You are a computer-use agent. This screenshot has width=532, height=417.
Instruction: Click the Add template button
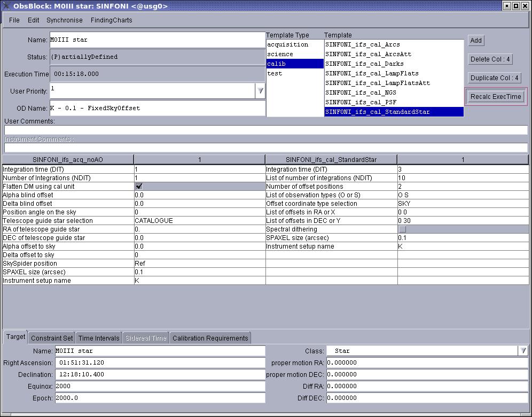(476, 41)
